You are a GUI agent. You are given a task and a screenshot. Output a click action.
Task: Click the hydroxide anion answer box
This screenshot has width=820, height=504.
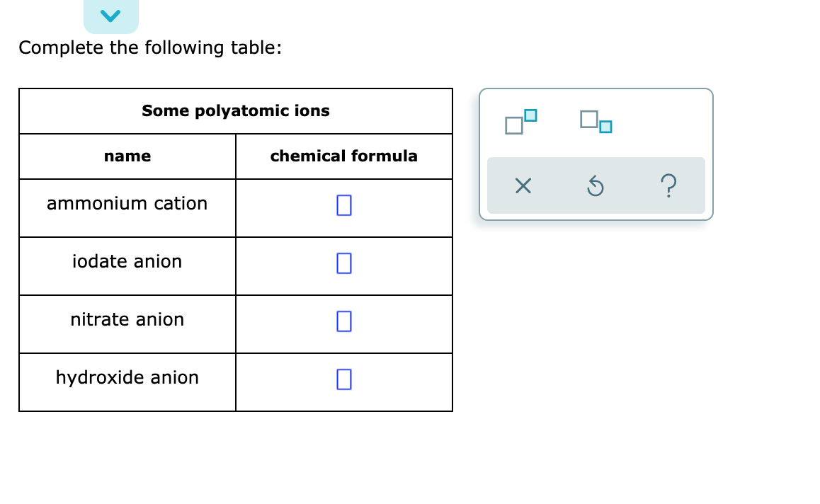(x=343, y=379)
